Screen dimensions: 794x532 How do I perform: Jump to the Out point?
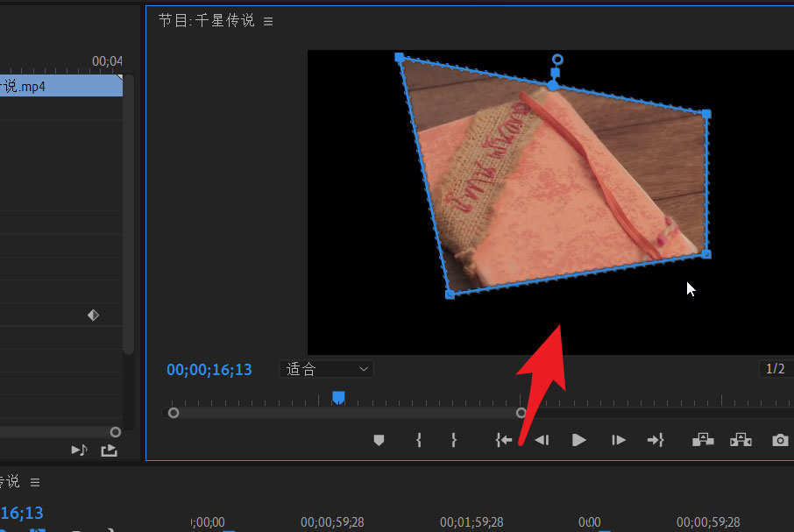coord(656,440)
